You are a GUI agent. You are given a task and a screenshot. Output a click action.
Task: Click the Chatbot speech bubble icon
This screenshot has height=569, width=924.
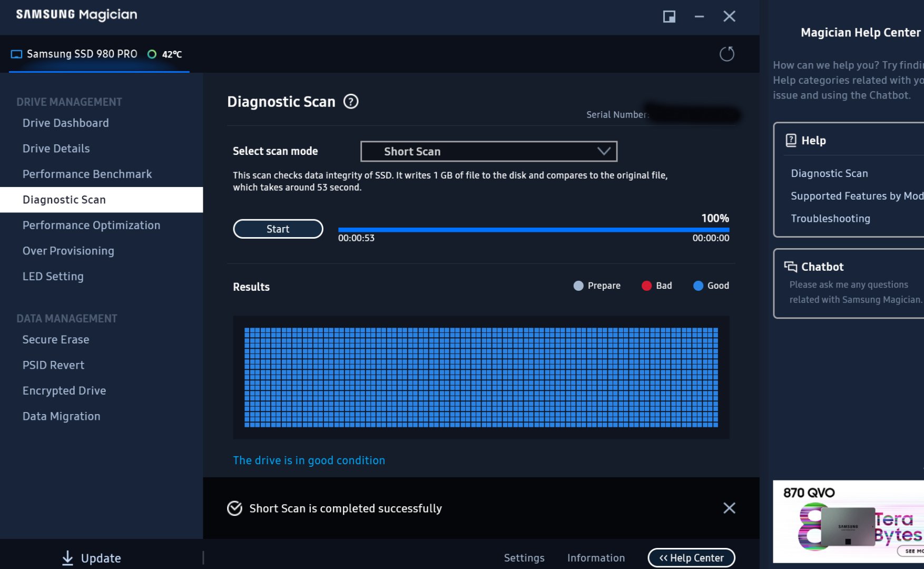(790, 267)
